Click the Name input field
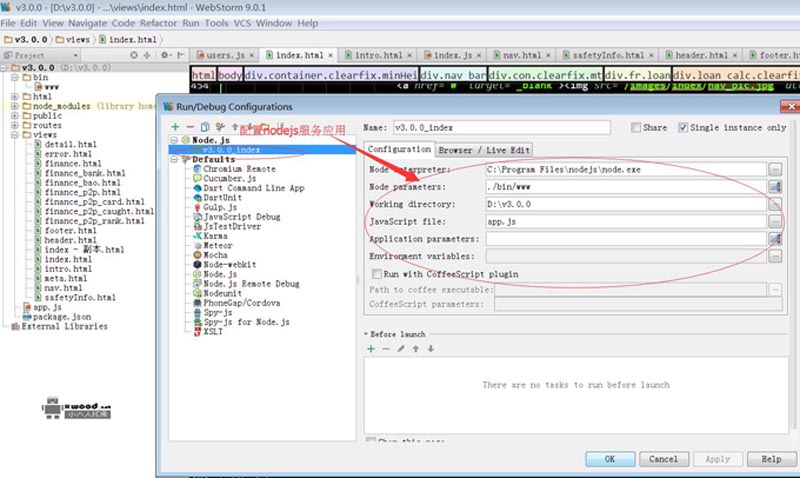The height and width of the screenshot is (478, 800). 502,128
